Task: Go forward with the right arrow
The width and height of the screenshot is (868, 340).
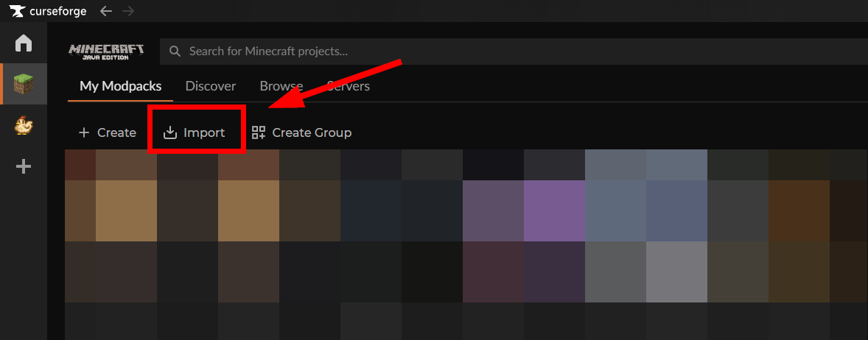Action: [x=128, y=11]
